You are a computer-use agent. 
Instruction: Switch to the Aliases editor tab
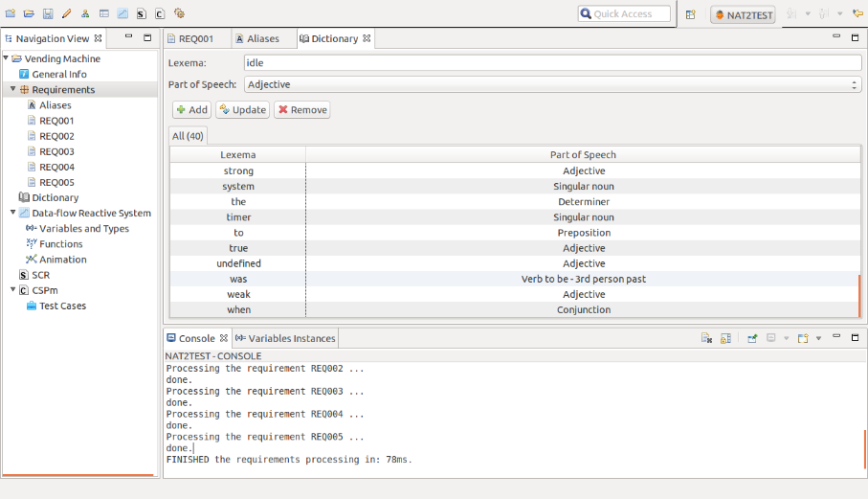tap(257, 38)
